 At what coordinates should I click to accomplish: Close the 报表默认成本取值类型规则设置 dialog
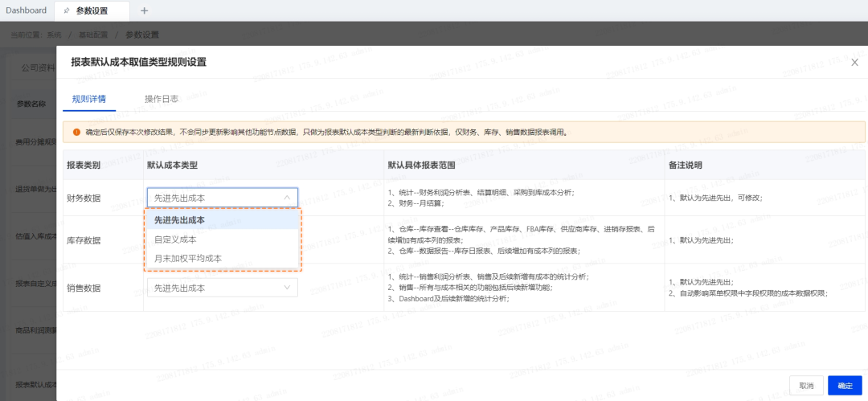(x=854, y=62)
